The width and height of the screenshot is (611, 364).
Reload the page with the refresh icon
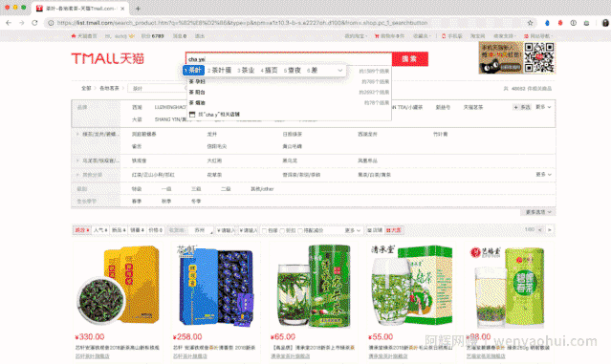[x=34, y=23]
